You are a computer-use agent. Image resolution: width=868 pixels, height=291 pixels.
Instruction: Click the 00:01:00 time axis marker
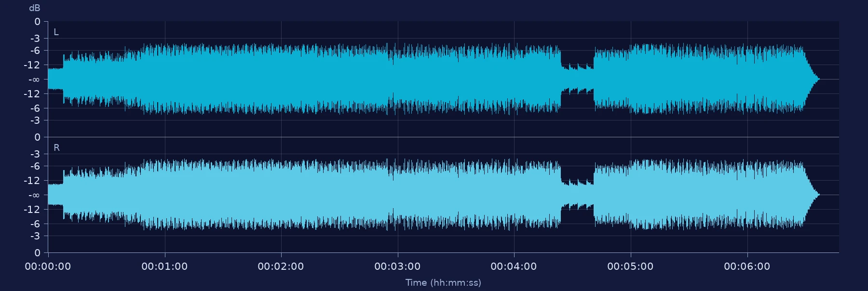pos(164,266)
